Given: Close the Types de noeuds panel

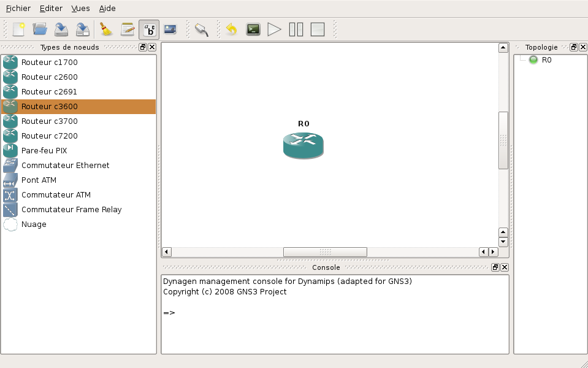Looking at the screenshot, I should [x=152, y=47].
